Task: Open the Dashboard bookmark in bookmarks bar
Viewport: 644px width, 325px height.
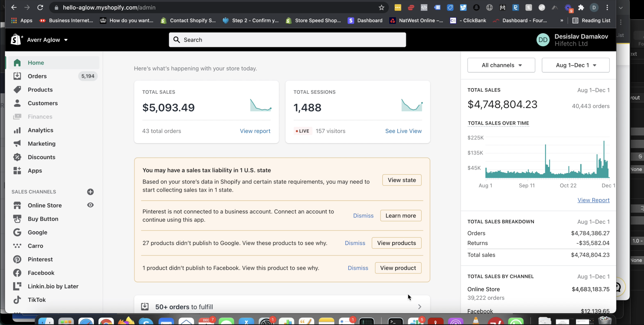Action: coord(365,21)
